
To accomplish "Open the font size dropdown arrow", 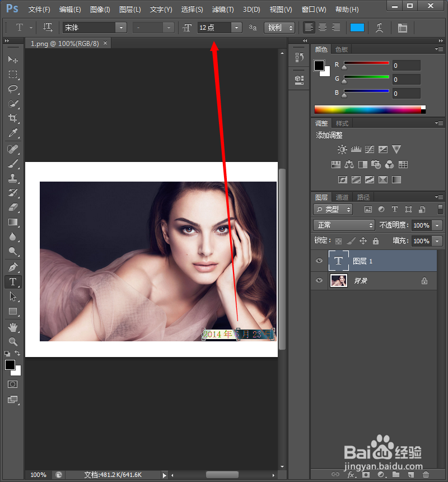I will [x=236, y=27].
